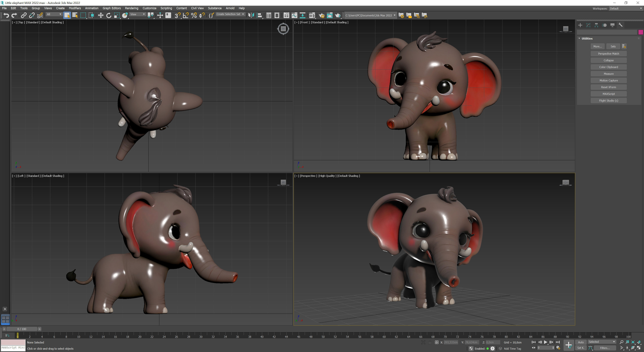Open the Modifiers menu
Image resolution: width=644 pixels, height=352 pixels.
click(75, 8)
